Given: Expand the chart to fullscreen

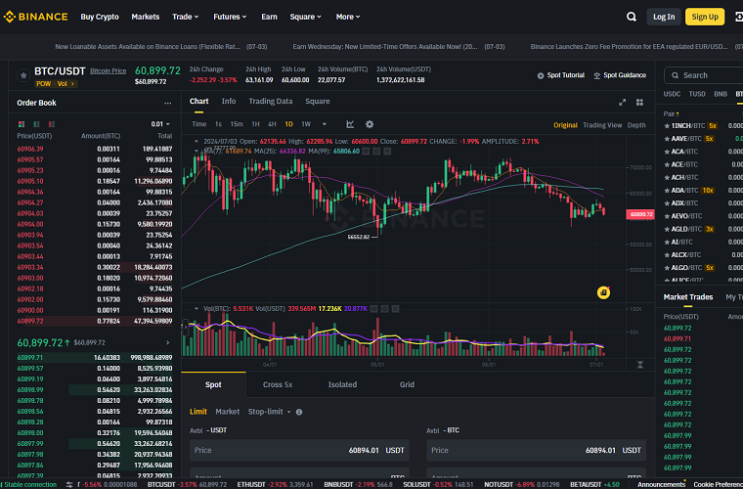Looking at the screenshot, I should click(623, 102).
